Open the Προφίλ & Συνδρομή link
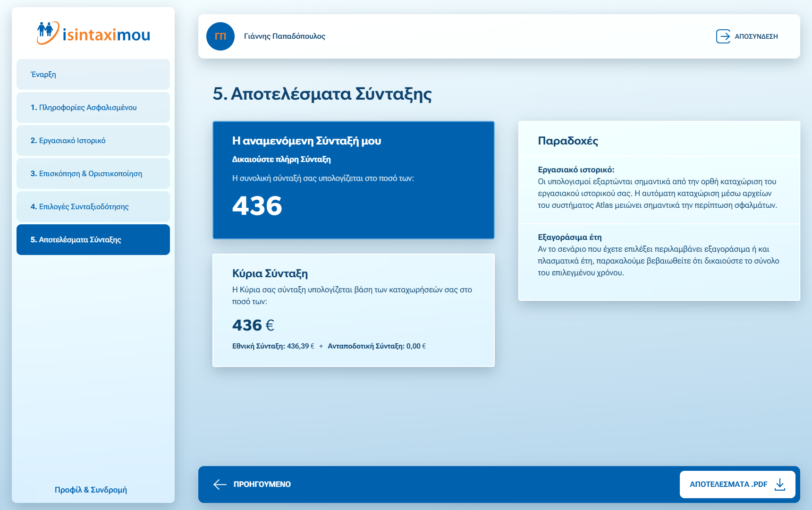Screen dimensions: 812x510 click(91, 490)
